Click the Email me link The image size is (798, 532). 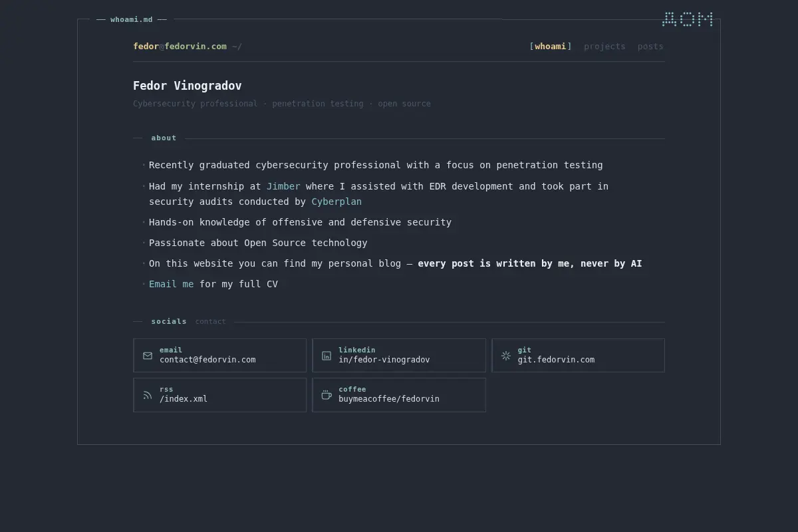172,284
